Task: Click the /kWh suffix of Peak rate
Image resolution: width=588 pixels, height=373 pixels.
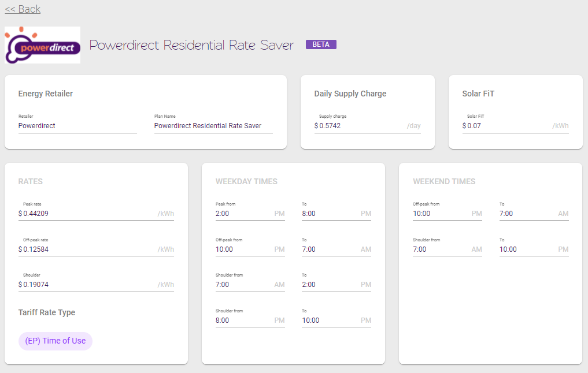Action: pos(166,214)
